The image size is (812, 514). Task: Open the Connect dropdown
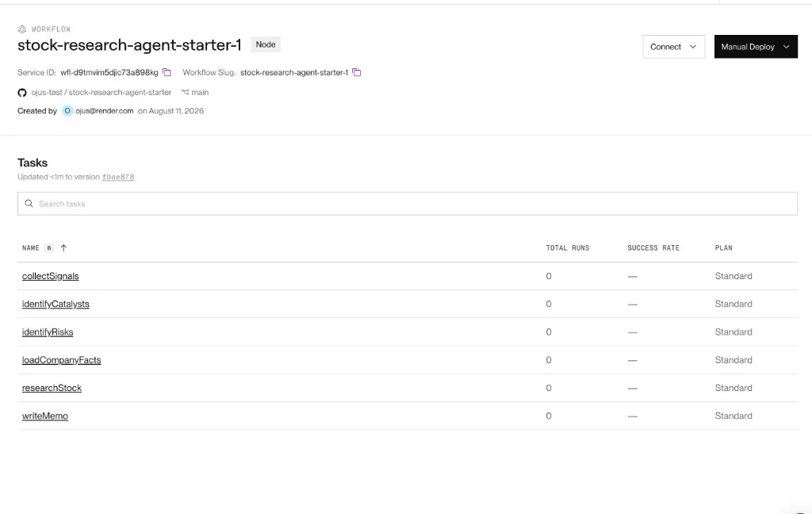[x=673, y=47]
